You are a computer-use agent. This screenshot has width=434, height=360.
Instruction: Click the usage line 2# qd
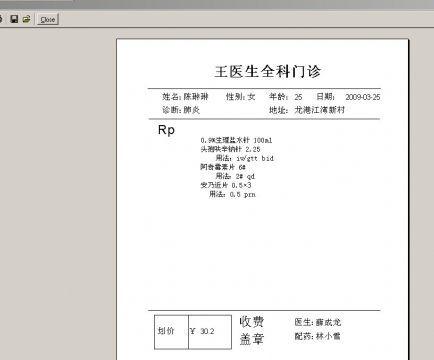pyautogui.click(x=235, y=176)
